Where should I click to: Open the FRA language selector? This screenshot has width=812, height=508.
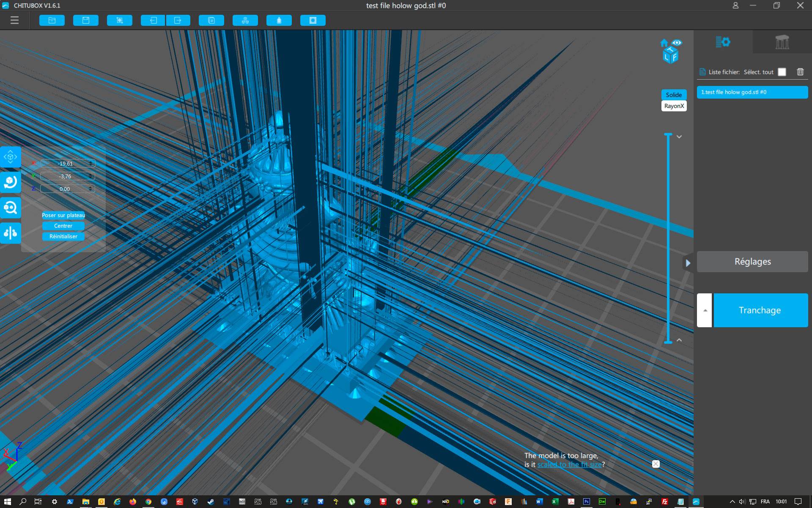[765, 502]
